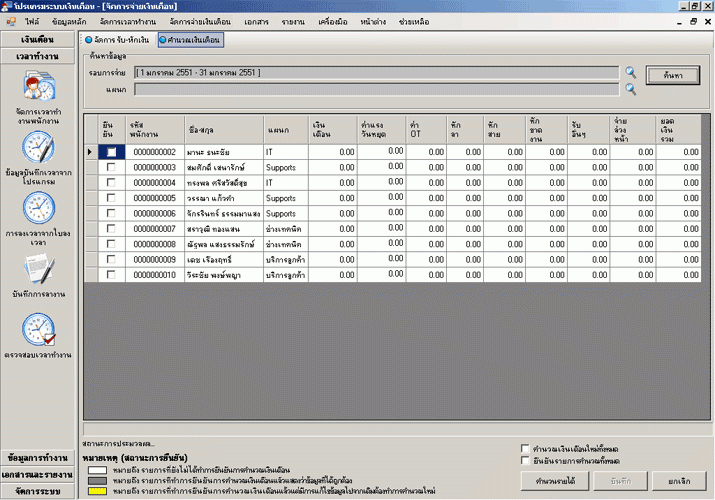Open the จัดการเวลาทำงาน menu
This screenshot has width=715, height=500.
128,21
